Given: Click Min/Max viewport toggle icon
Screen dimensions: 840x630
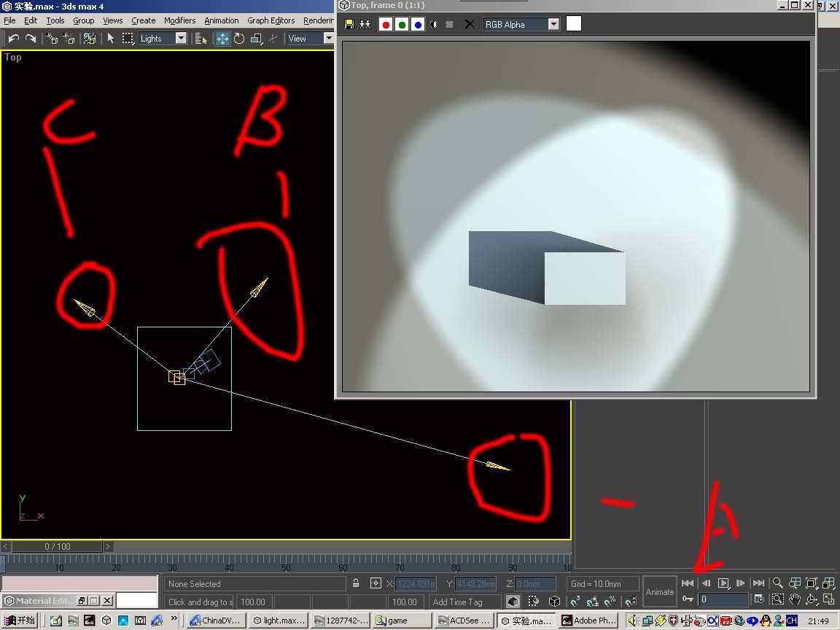Looking at the screenshot, I should pos(829,599).
